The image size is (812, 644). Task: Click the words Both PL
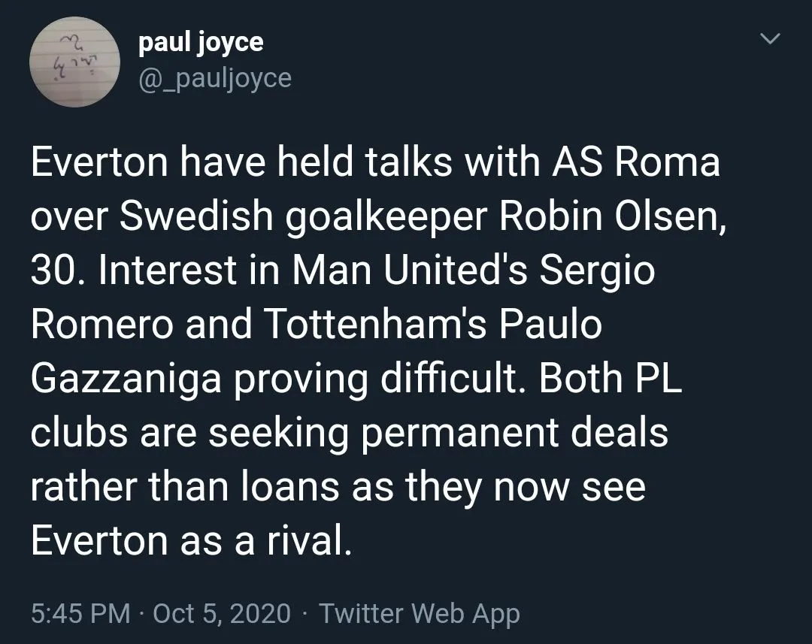point(610,380)
